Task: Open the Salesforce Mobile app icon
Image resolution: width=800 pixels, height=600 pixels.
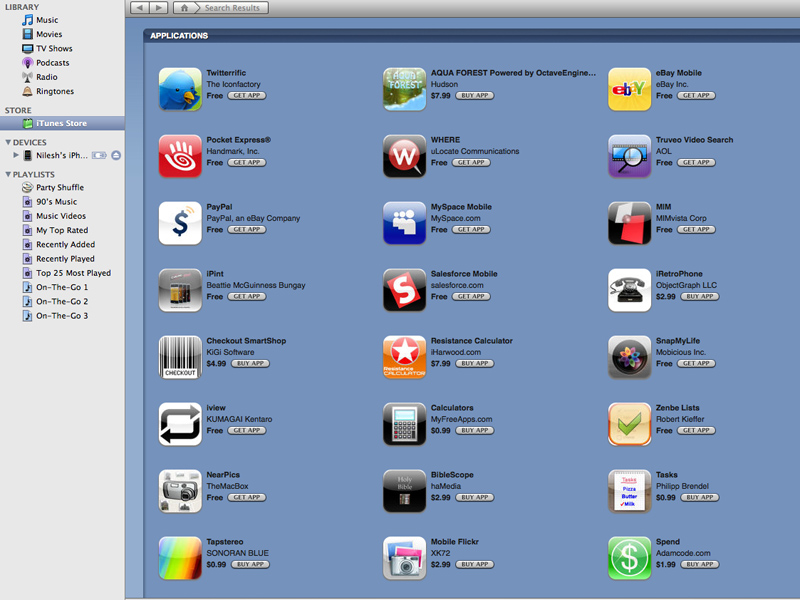Action: 405,290
